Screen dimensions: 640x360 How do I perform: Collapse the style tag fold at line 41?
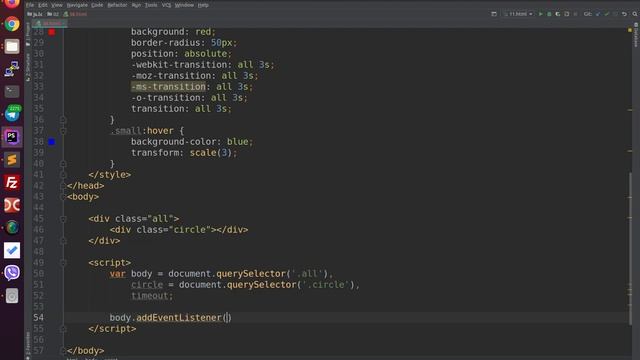pos(63,175)
